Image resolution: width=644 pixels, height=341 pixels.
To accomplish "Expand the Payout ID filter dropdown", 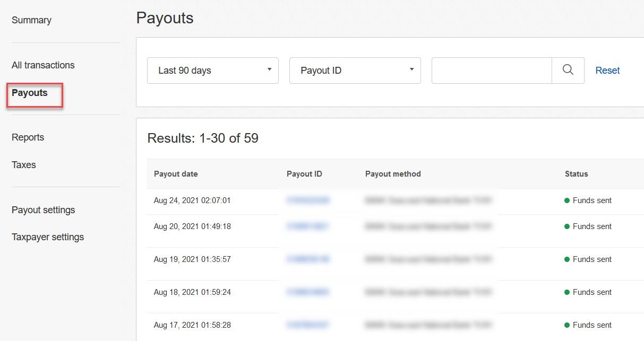I will [355, 71].
